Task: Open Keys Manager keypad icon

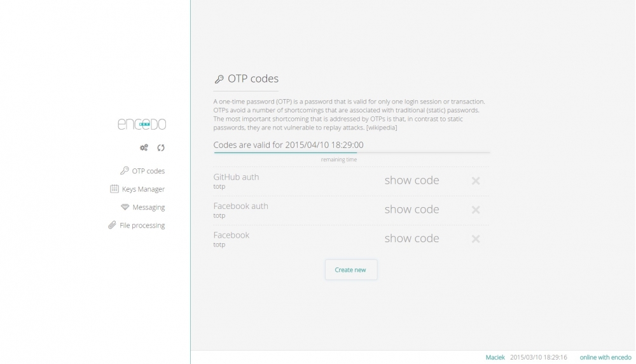Action: (114, 189)
